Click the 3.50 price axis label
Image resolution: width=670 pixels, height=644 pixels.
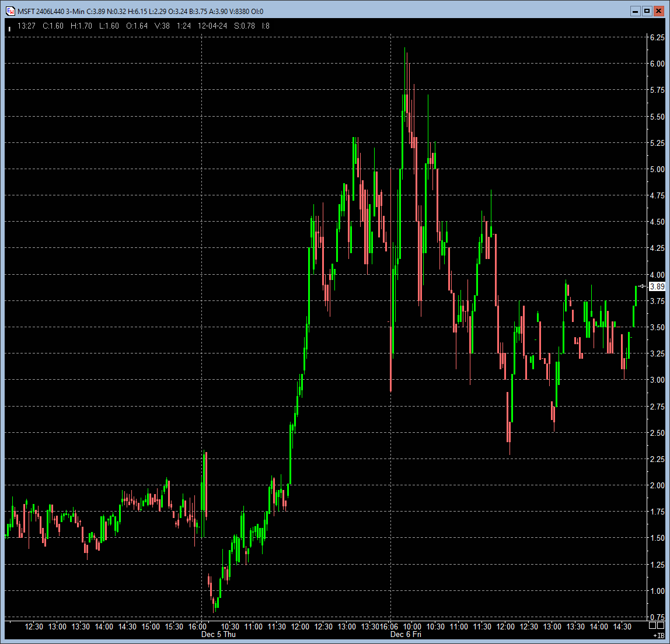coord(657,327)
